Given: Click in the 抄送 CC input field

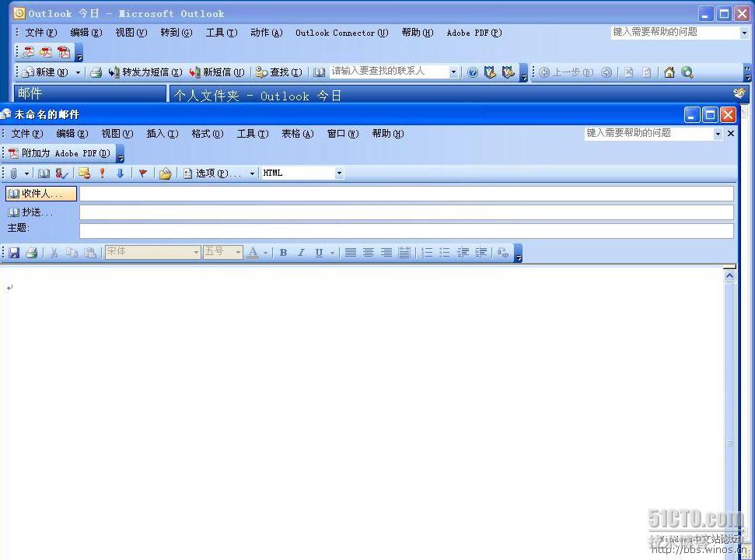Looking at the screenshot, I should (x=407, y=212).
